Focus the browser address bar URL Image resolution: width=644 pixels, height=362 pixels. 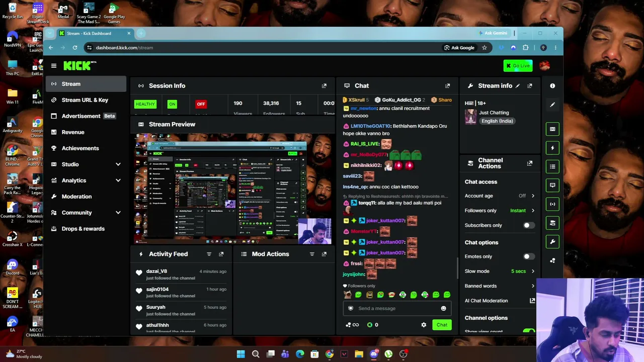(x=124, y=48)
